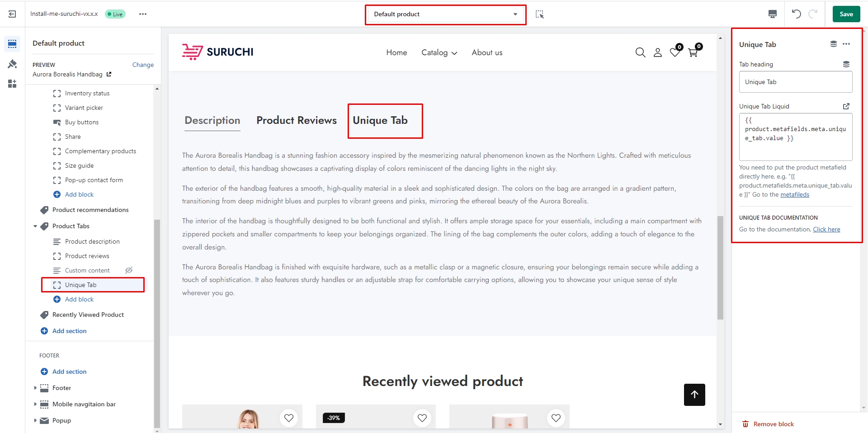Open the app embeds icon in sidebar
The height and width of the screenshot is (433, 868).
[12, 84]
